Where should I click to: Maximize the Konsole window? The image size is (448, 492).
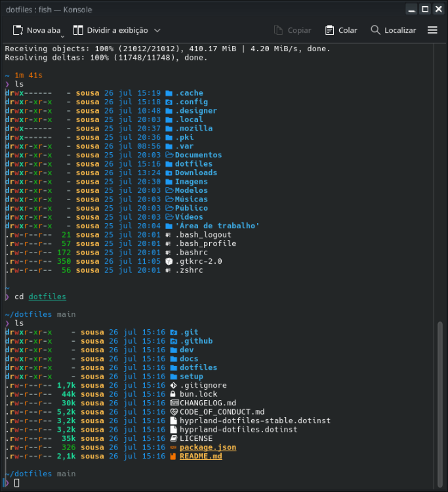pos(424,9)
